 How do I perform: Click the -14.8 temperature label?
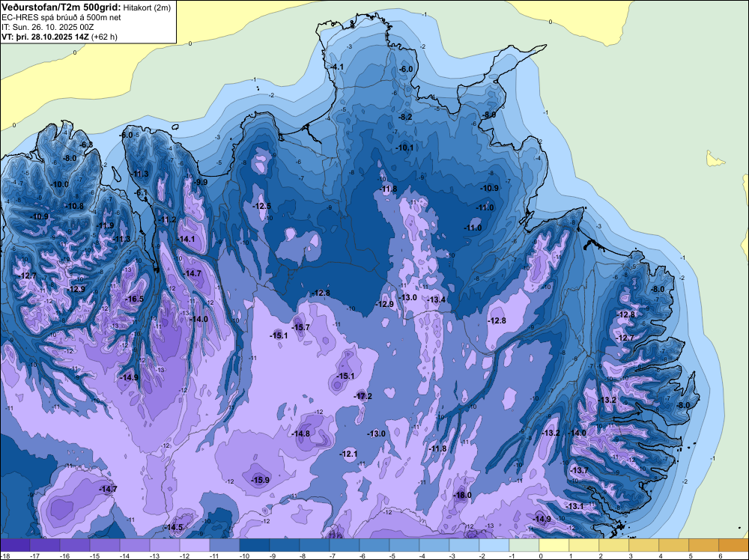coord(300,433)
